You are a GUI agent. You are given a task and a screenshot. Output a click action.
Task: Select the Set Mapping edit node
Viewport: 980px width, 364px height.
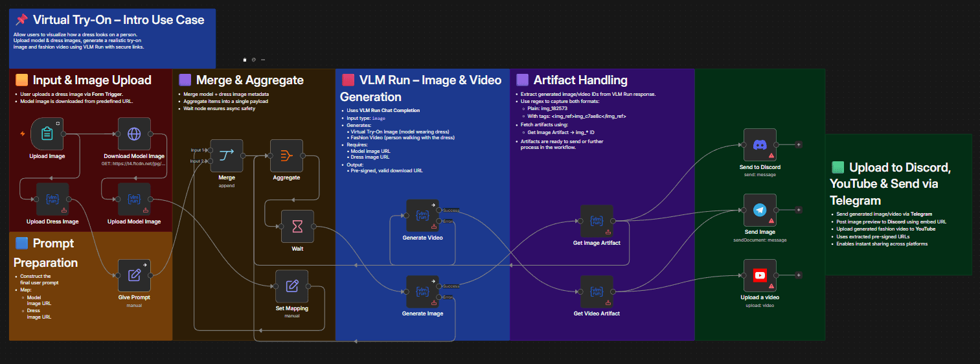(291, 286)
